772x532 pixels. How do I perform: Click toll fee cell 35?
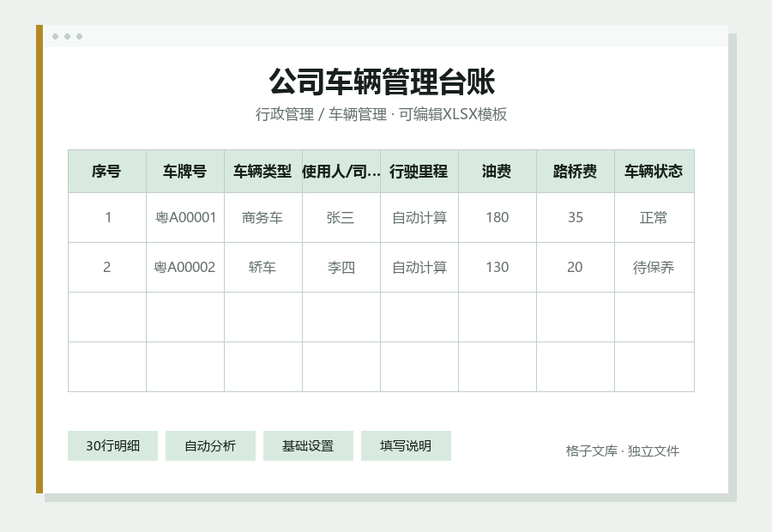pyautogui.click(x=575, y=217)
